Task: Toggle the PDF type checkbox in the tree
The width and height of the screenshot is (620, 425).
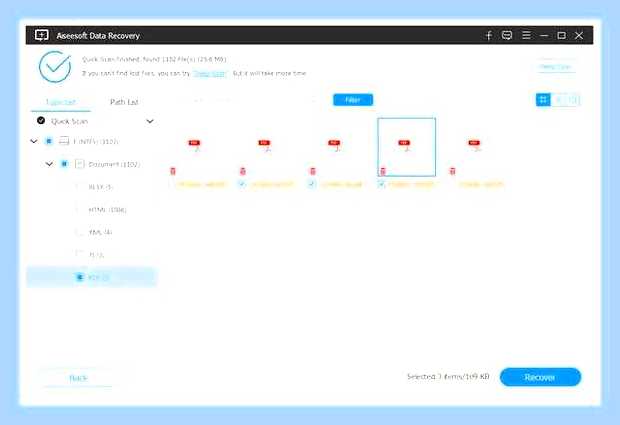Action: 80,277
